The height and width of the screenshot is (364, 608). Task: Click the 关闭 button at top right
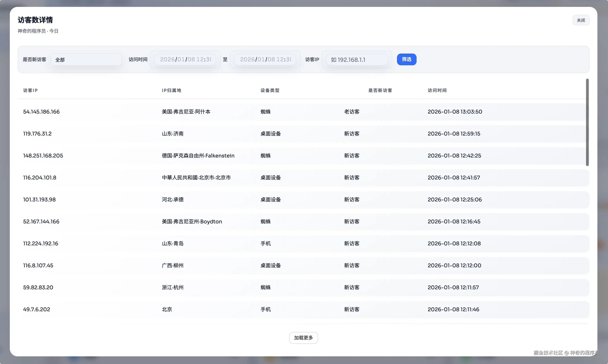point(581,20)
